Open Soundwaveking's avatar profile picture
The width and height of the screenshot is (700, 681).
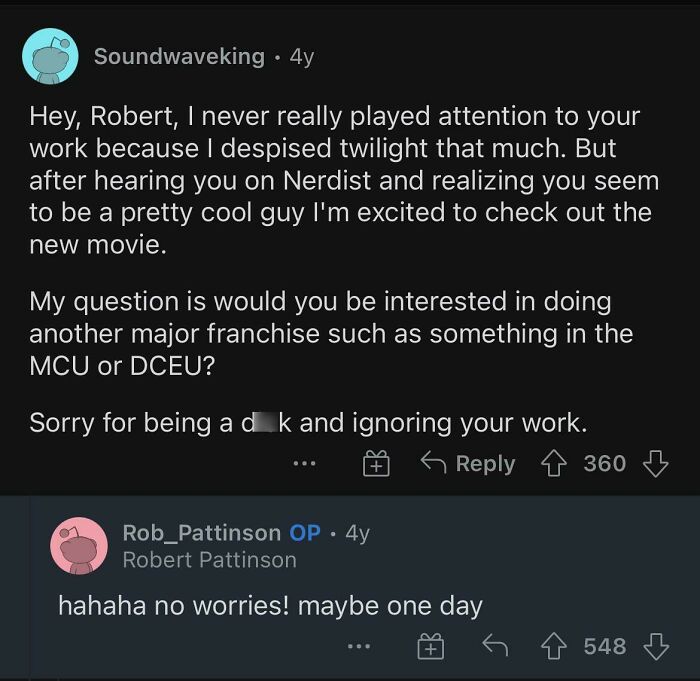coord(50,57)
